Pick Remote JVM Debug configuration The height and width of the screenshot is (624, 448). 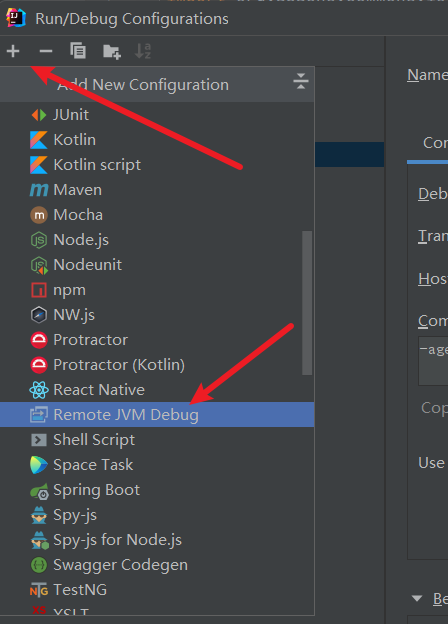click(157, 415)
